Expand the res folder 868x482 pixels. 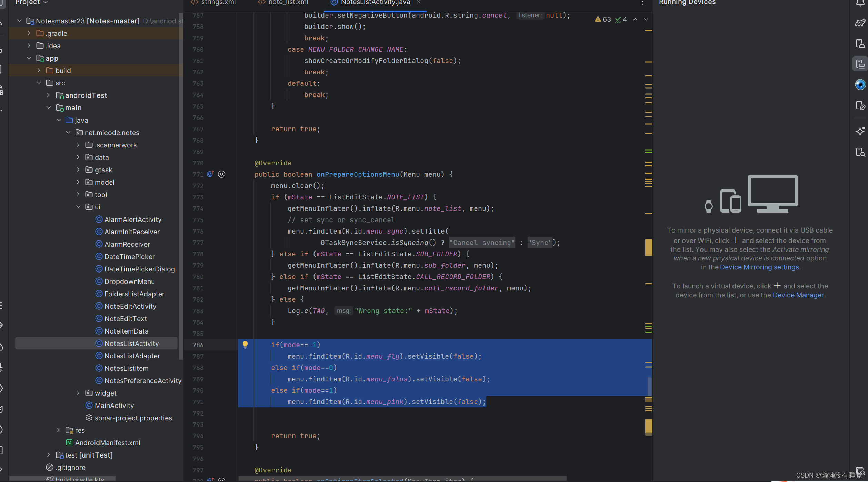(x=59, y=430)
